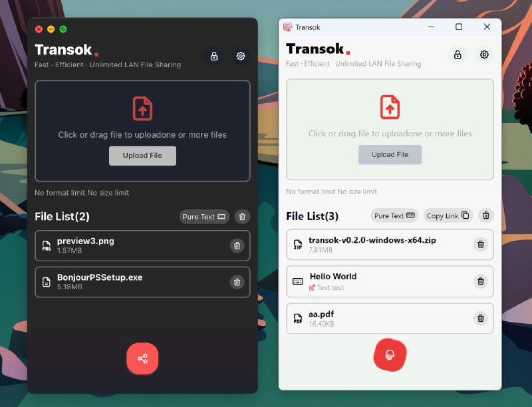Delete transok-v0.2.0-windows-x64.zip entry
The width and height of the screenshot is (532, 407).
coord(480,245)
